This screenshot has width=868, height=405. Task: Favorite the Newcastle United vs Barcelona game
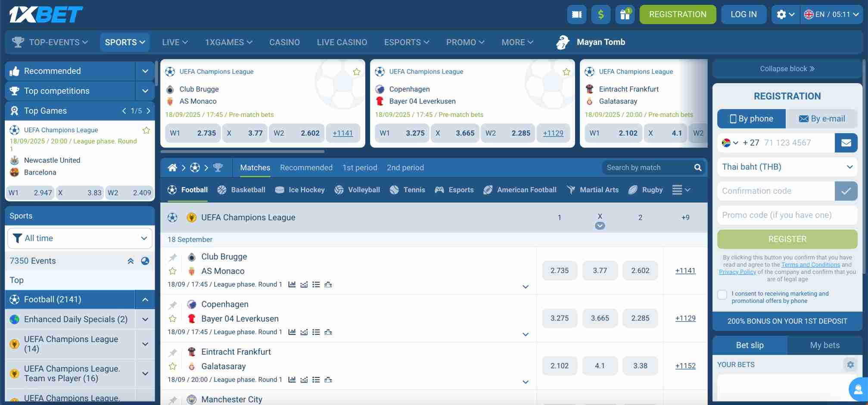146,130
